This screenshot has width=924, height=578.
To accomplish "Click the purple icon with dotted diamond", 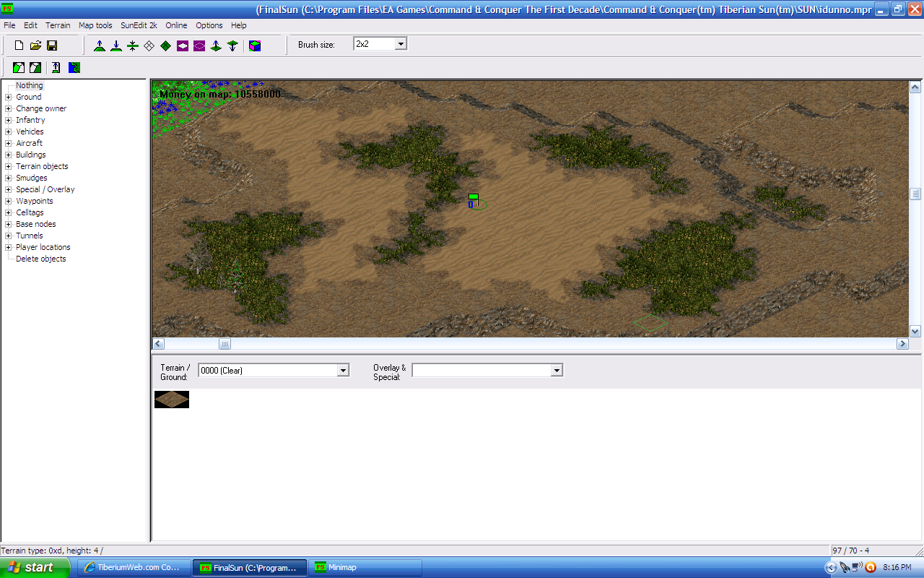I will 199,46.
